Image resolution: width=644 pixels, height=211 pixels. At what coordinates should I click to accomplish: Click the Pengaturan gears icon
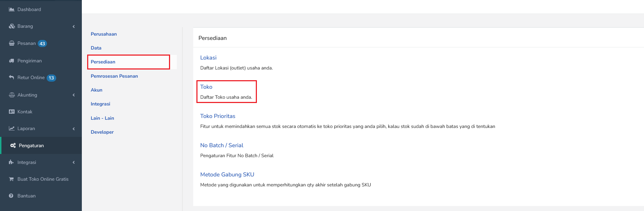click(x=13, y=145)
